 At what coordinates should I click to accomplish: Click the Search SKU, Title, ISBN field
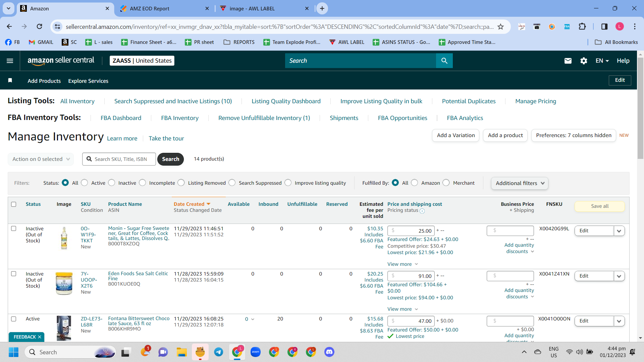coord(119,159)
